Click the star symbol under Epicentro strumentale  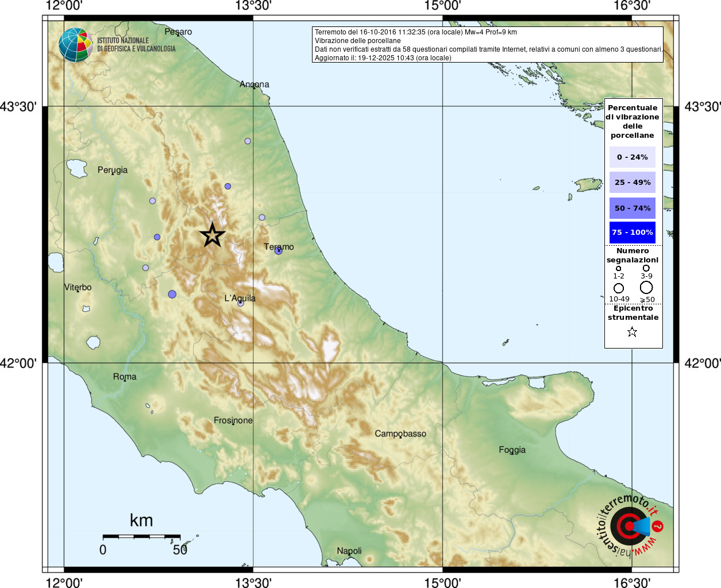click(632, 332)
